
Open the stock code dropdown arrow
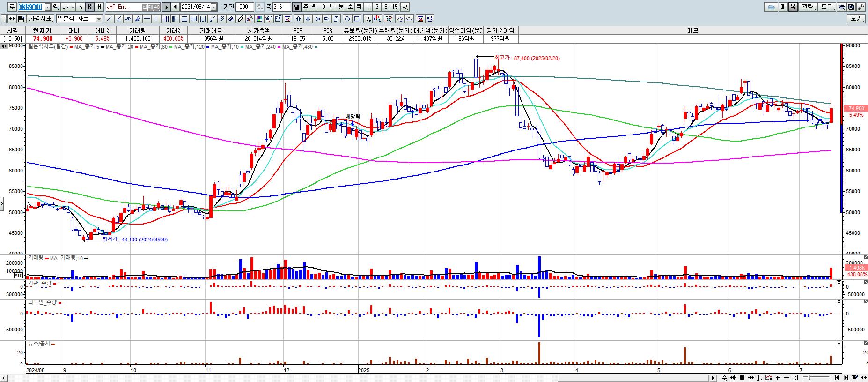[47, 7]
